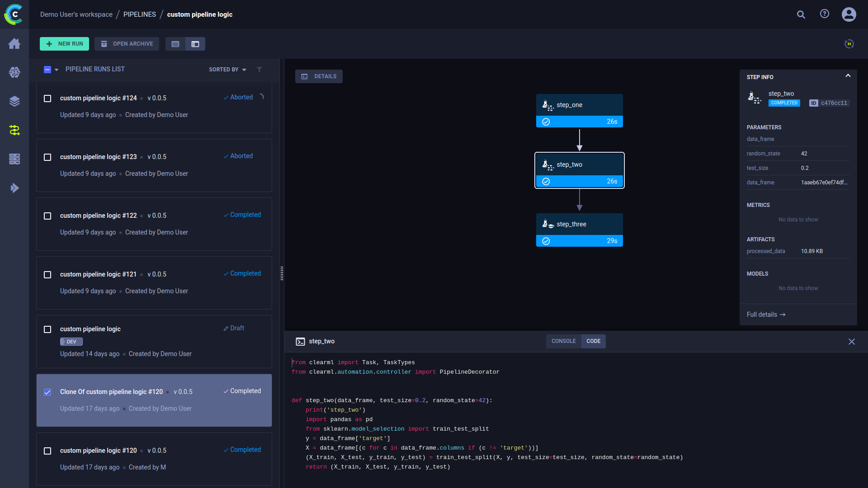The width and height of the screenshot is (868, 488).
Task: Select the step_three pipeline node
Action: tap(580, 230)
